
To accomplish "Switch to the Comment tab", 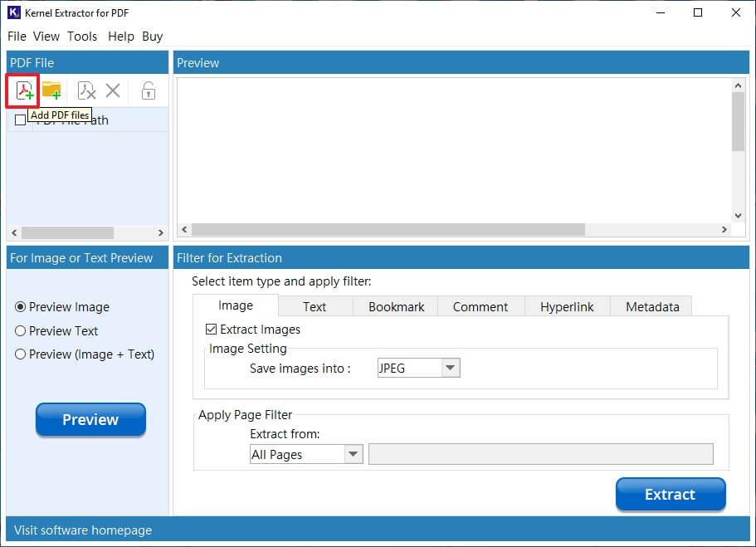I will click(x=480, y=307).
